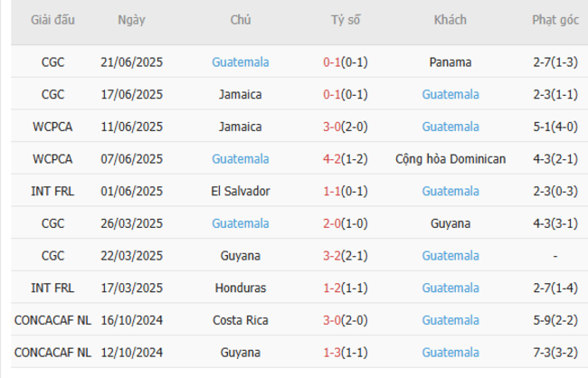Screen dimensions: 588x378
Task: Click Panama team name in first row
Action: click(450, 62)
